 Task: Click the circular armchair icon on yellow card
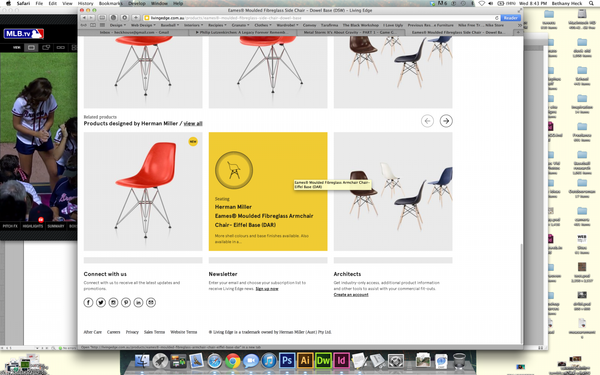[x=234, y=170]
